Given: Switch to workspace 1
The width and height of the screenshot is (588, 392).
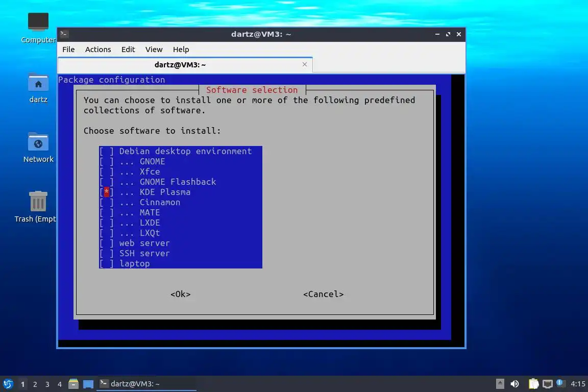Looking at the screenshot, I should coord(23,384).
